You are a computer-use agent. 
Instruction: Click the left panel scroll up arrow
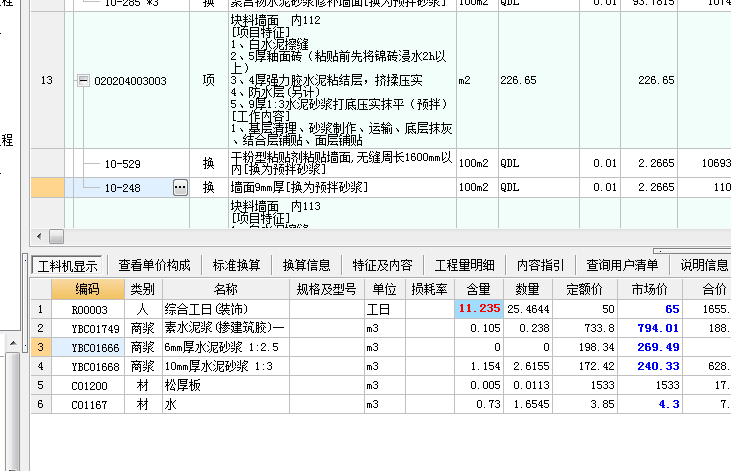click(13, 344)
